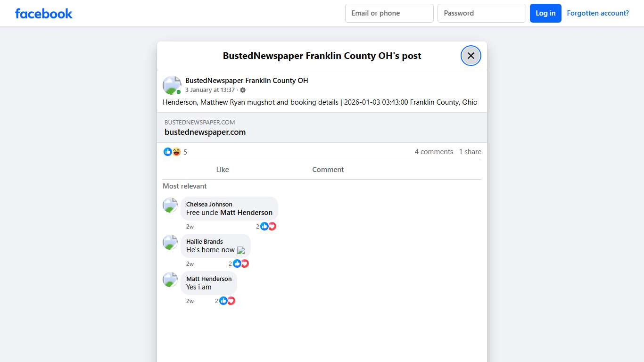Click the like reaction on Chelsea Johnson's comment
The width and height of the screenshot is (644, 362).
point(264,226)
